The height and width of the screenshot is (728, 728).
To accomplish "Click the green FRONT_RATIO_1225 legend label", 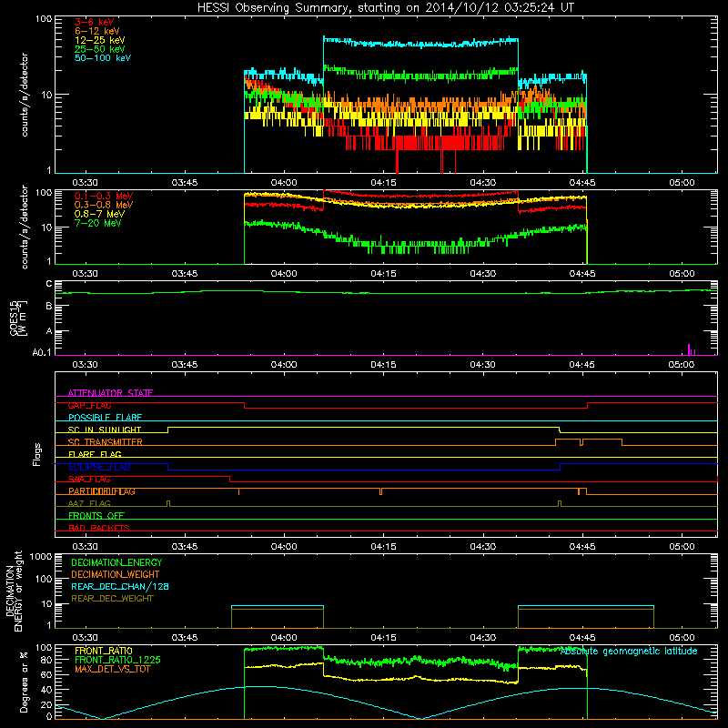I will tap(118, 660).
